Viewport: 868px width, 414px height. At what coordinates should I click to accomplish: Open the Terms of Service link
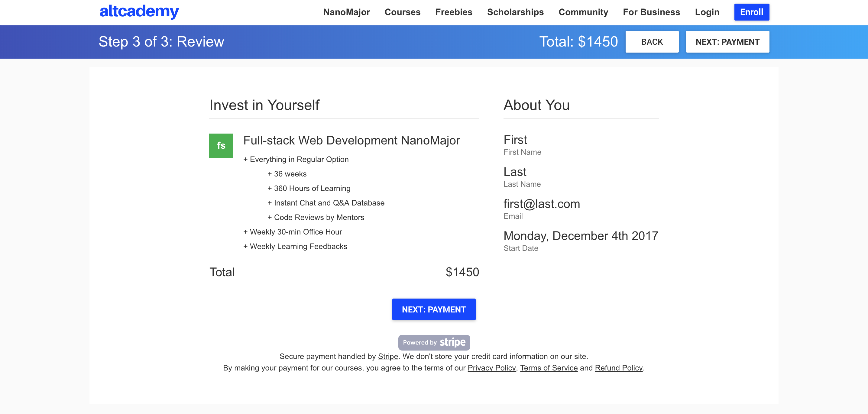(549, 368)
